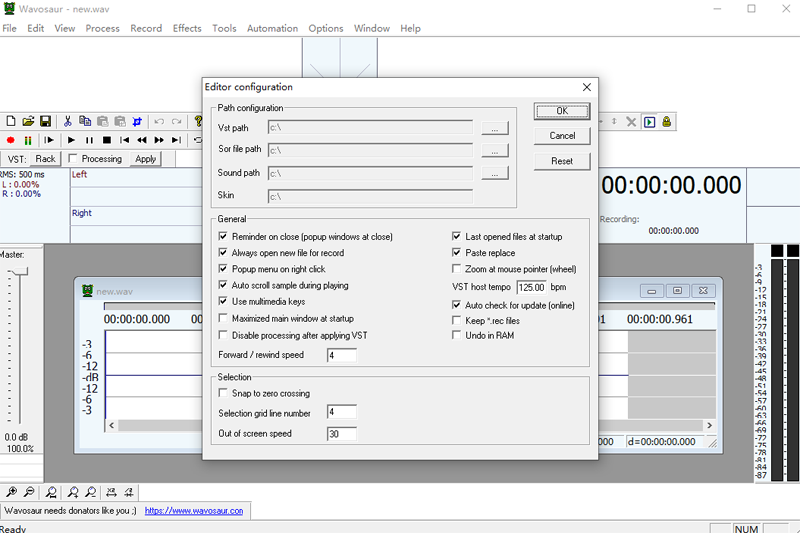Click OK to confirm Editor configuration

coord(562,111)
